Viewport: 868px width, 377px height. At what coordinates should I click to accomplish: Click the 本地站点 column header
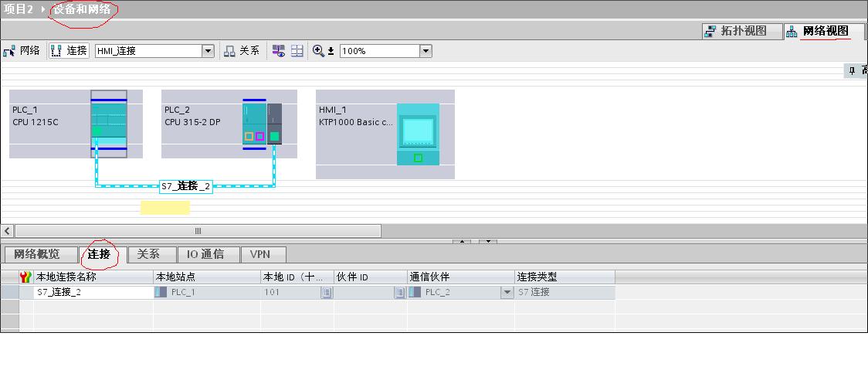pos(207,277)
